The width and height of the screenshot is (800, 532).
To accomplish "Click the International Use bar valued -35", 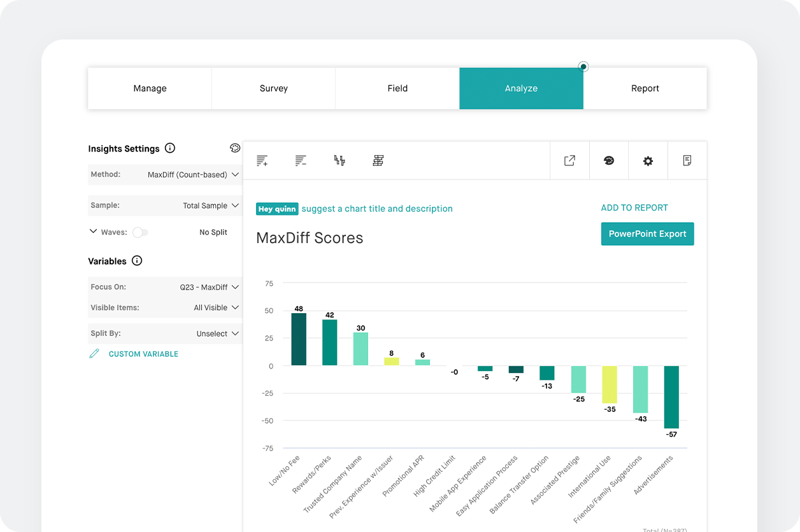I will [610, 385].
